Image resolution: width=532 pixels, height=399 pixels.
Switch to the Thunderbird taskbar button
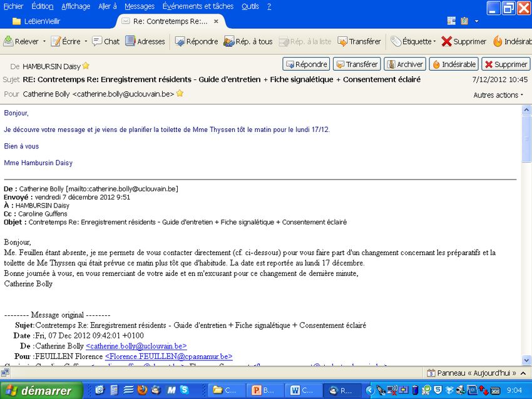342,390
